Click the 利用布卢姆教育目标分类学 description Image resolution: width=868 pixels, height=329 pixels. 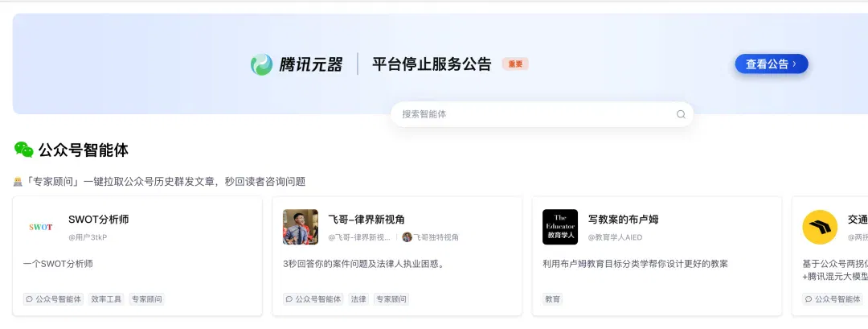[x=635, y=264]
